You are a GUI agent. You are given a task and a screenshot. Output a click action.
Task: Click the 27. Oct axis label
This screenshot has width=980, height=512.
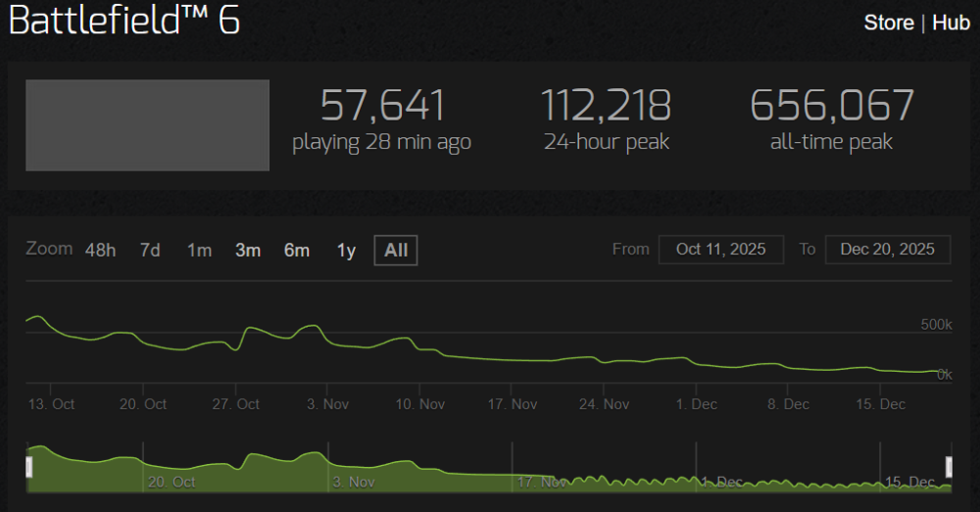235,404
